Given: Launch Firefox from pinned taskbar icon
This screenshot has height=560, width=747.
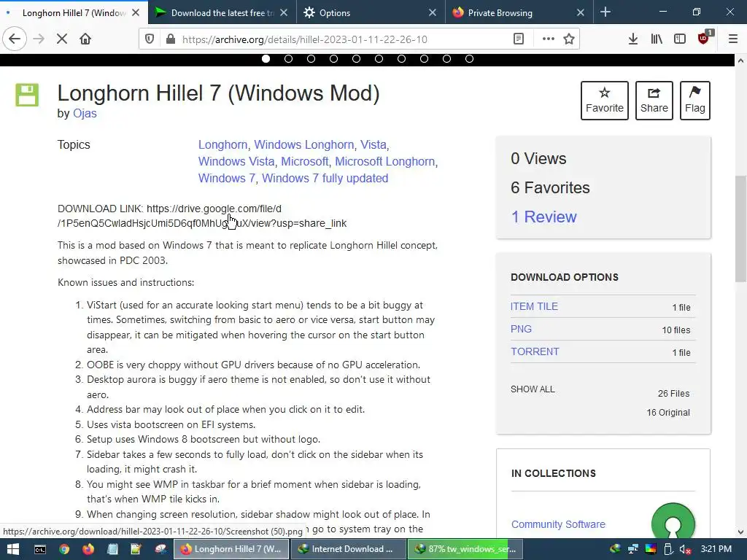Looking at the screenshot, I should tap(88, 550).
